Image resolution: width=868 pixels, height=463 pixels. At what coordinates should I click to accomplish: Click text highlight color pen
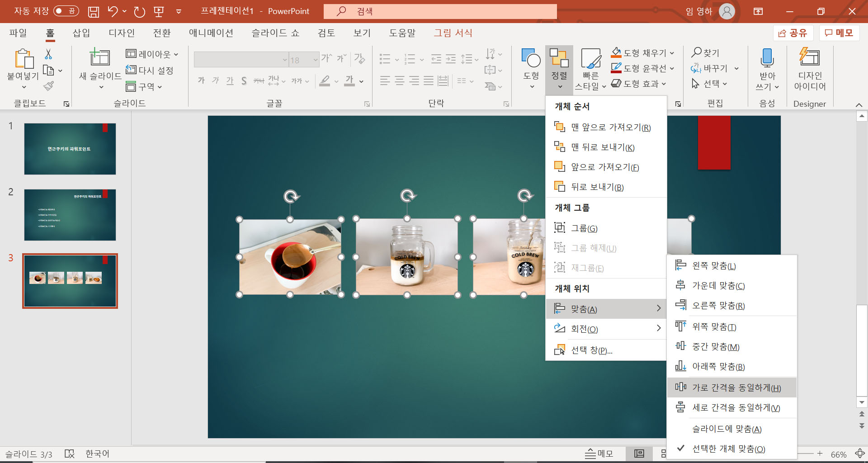pos(325,80)
